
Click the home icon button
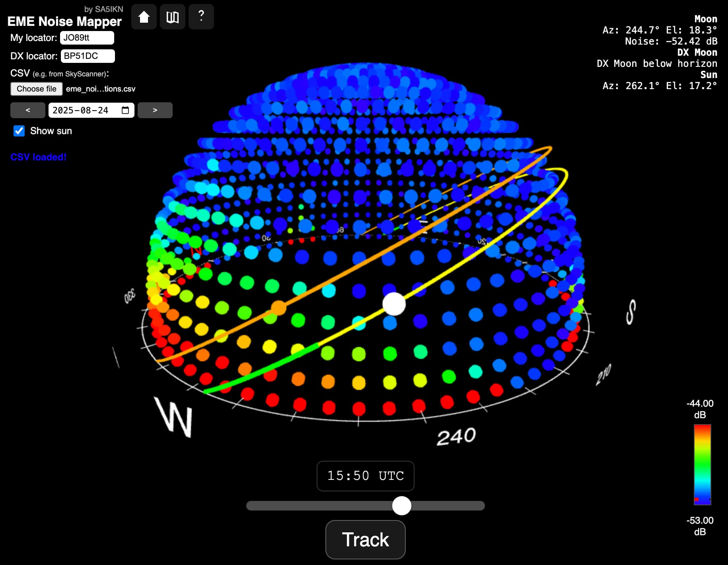tap(144, 17)
